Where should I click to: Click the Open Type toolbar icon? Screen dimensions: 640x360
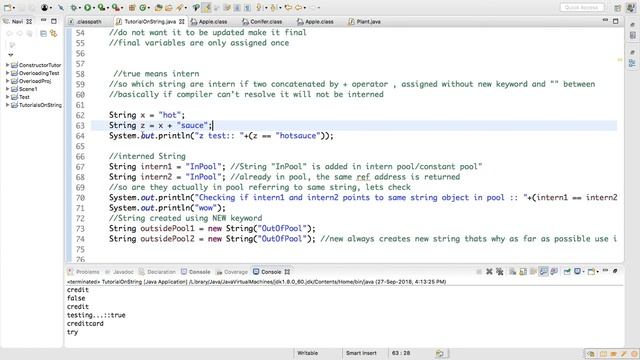[159, 7]
